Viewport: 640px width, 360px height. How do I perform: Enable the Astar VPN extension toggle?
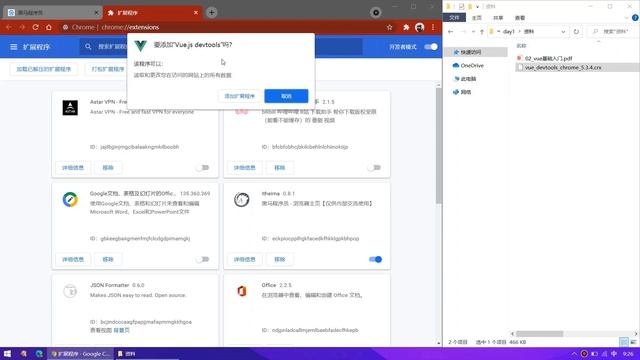(202, 167)
